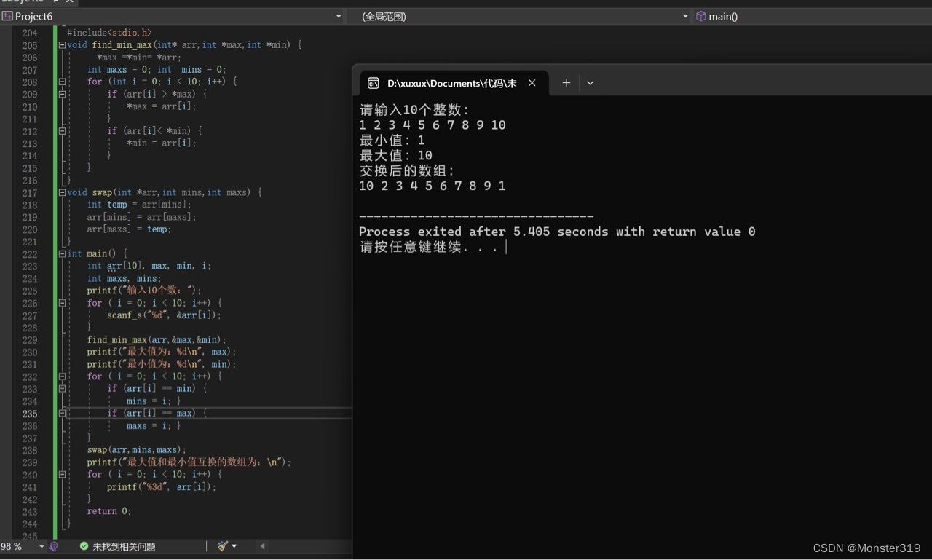Collapse the main function at line 222
Screen dimensions: 932x560
63,253
